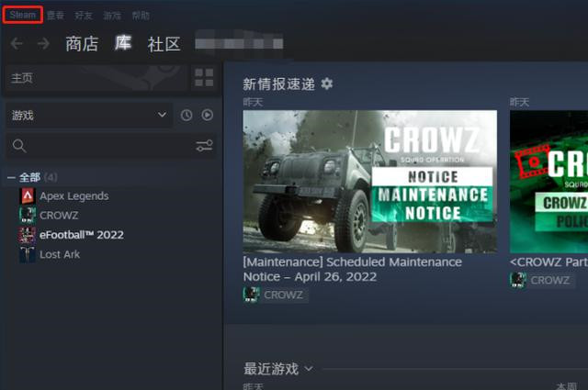Toggle the collections grid view icon

204,78
